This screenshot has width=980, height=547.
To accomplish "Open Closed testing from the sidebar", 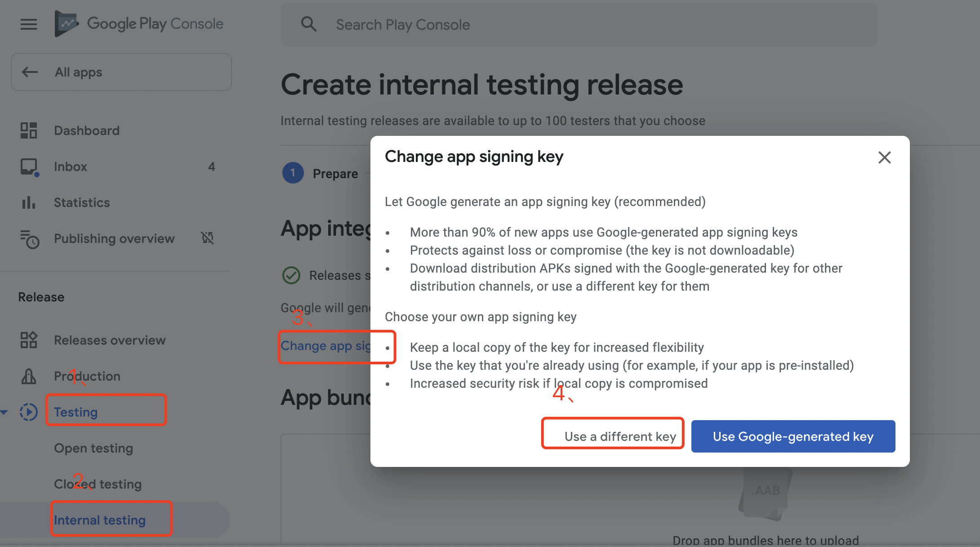I will (x=98, y=484).
